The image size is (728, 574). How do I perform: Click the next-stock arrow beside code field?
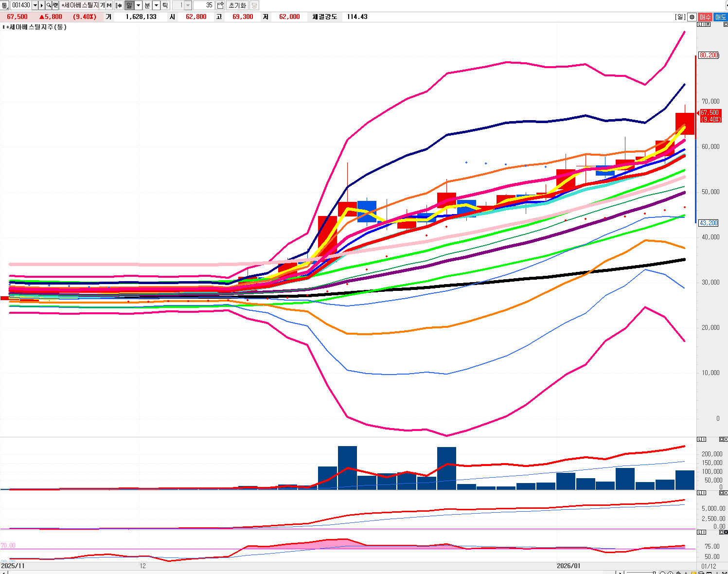tap(42, 5)
